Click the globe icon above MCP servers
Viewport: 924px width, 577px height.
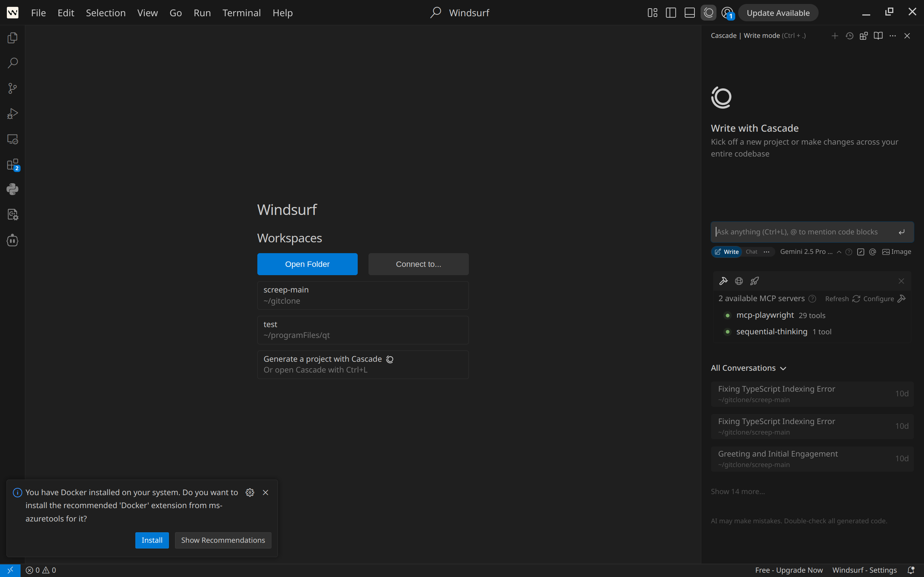coord(739,281)
